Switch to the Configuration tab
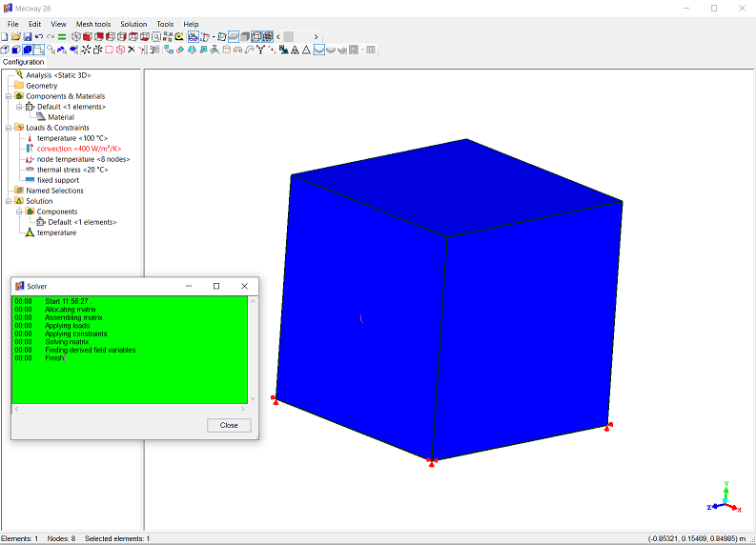The image size is (756, 545). pyautogui.click(x=24, y=62)
